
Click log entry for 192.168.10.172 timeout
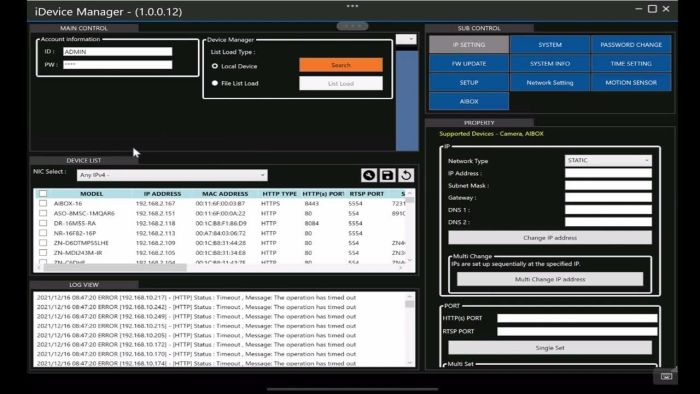coord(196,344)
